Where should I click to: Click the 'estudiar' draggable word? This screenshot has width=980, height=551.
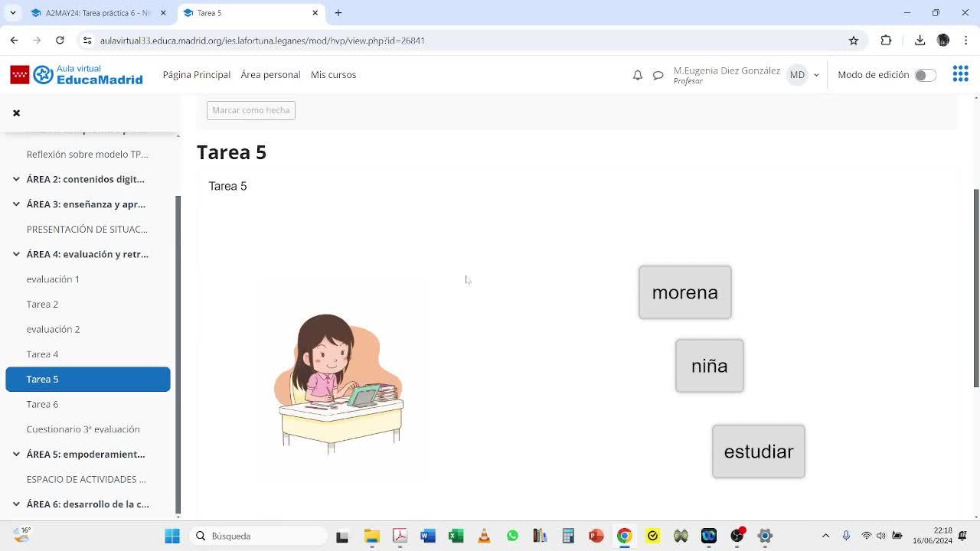759,452
